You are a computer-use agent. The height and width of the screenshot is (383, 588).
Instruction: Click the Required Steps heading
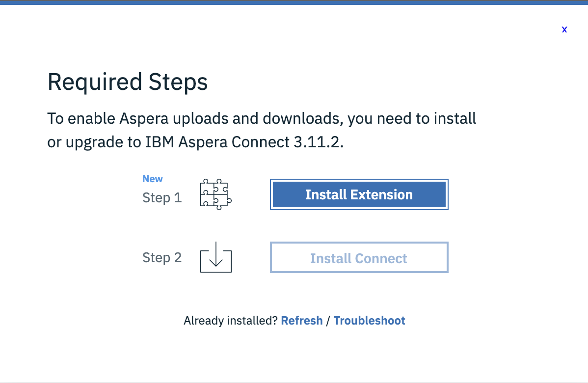[x=127, y=82]
